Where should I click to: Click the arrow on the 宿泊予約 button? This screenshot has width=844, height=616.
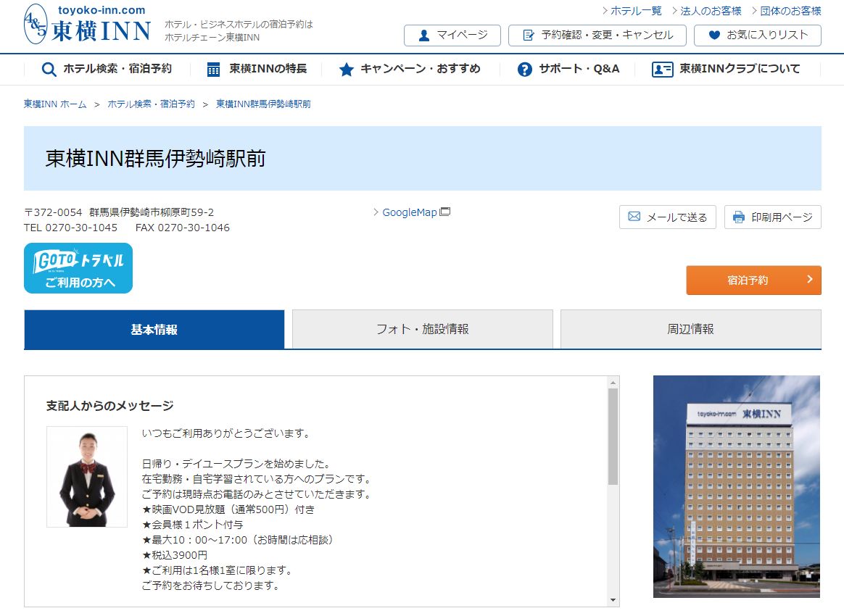tap(809, 279)
